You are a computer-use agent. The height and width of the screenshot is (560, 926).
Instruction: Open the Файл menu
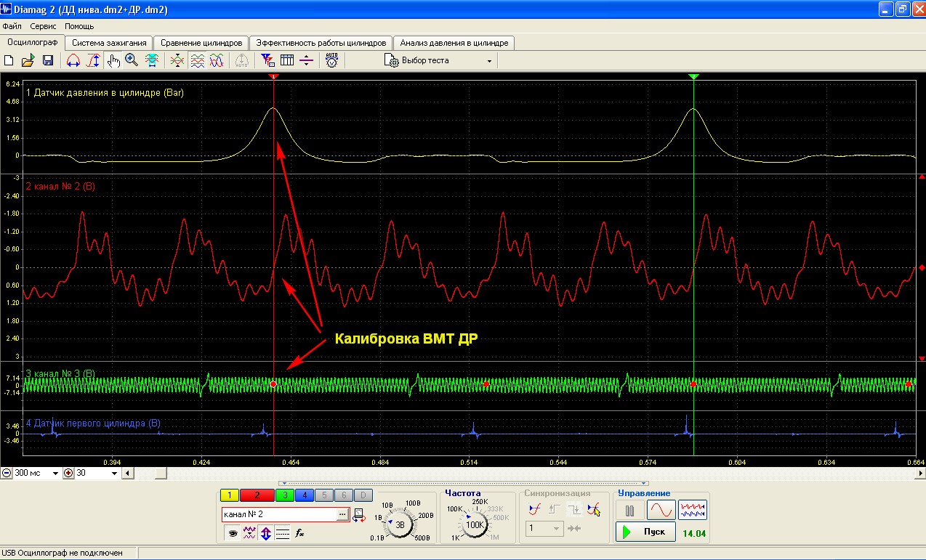[12, 26]
